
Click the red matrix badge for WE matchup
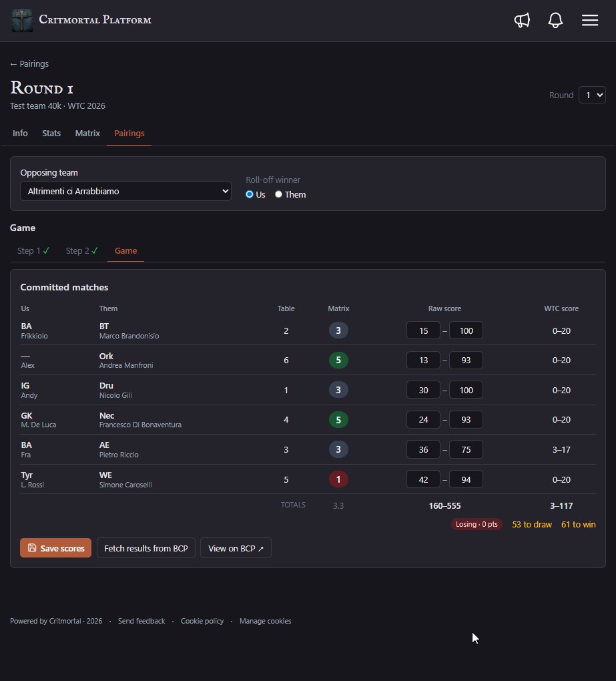pyautogui.click(x=338, y=479)
